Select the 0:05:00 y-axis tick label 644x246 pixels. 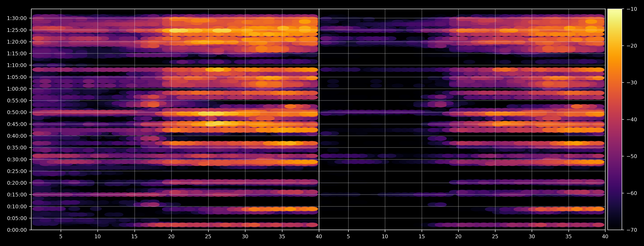17,218
